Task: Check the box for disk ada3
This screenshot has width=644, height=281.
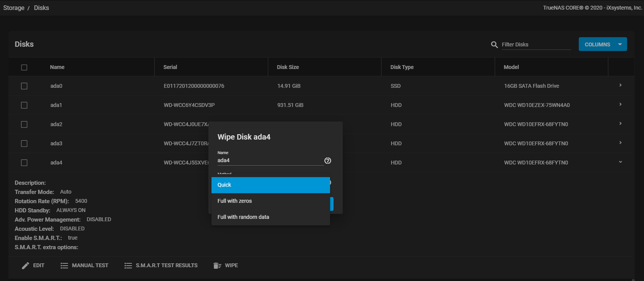Action: coord(24,144)
